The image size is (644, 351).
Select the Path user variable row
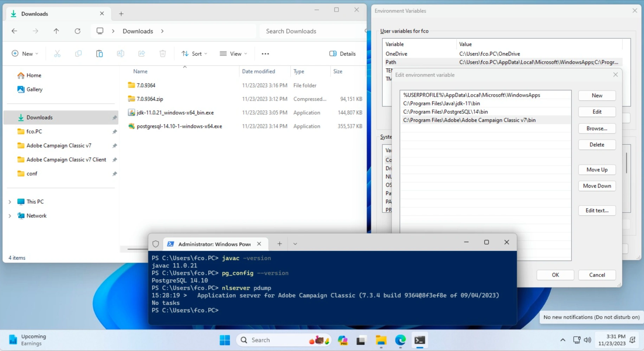tap(503, 62)
